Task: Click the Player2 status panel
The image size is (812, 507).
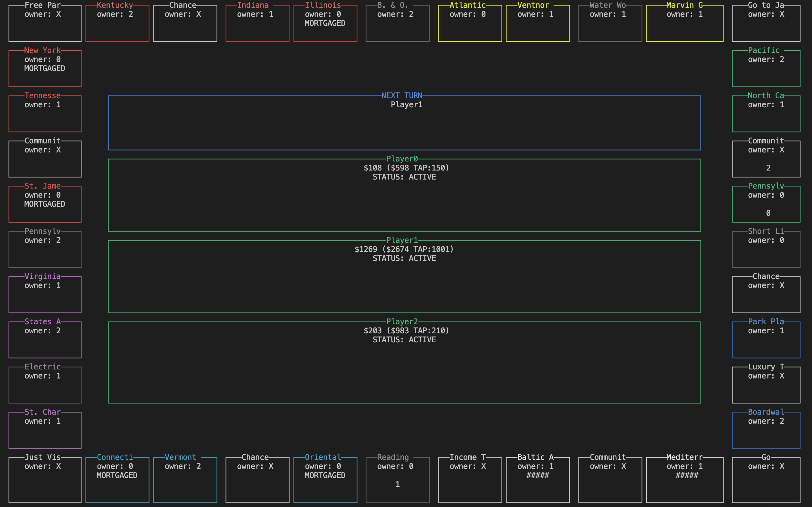Action: (x=404, y=362)
